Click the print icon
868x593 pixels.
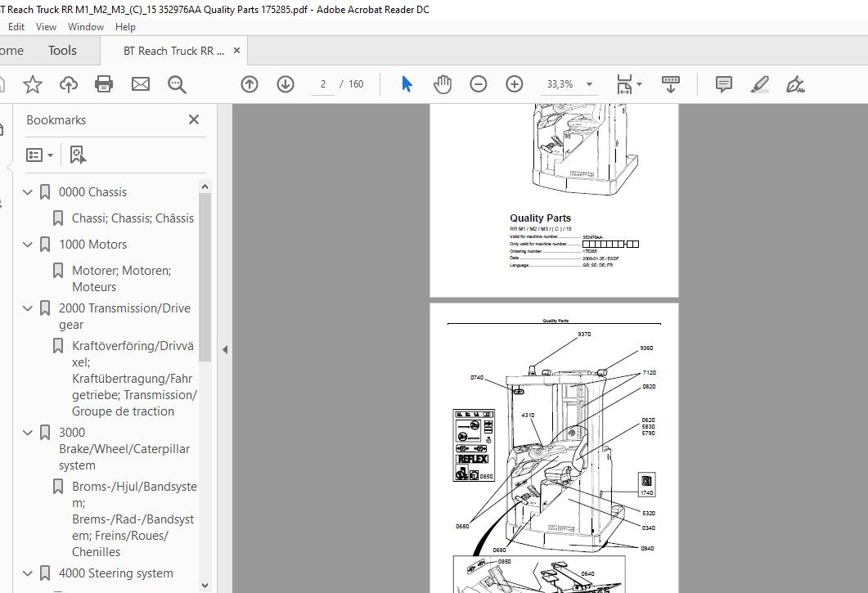pos(104,84)
